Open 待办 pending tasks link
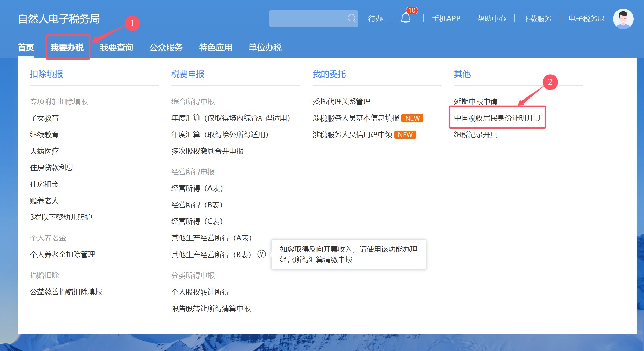This screenshot has width=644, height=351. pos(375,19)
